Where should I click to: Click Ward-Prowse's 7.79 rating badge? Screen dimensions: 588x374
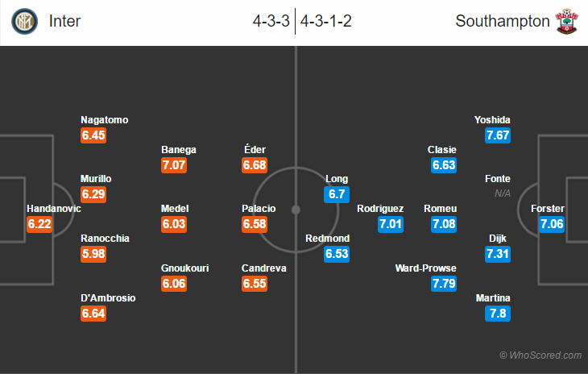pos(444,284)
